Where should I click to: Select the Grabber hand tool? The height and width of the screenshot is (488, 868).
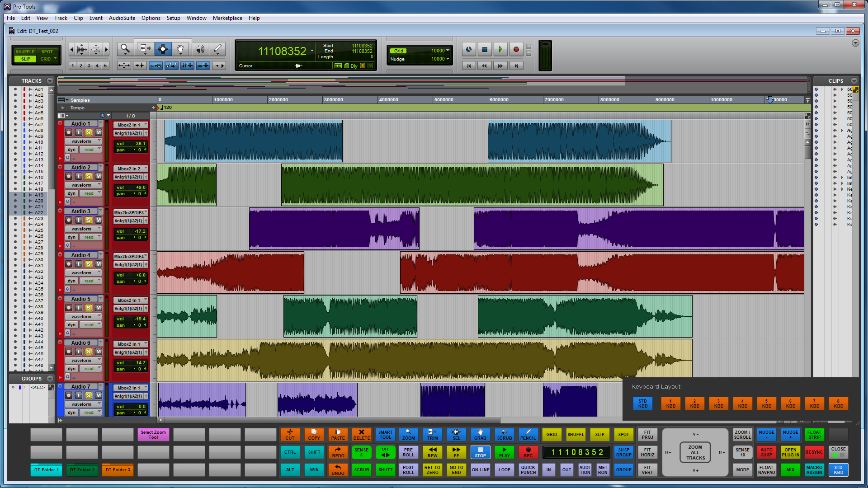coord(180,49)
